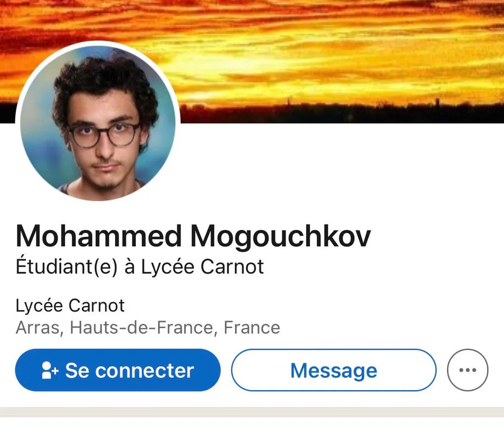504x435 pixels.
Task: Click the grey divider bar below the buttons
Action: (252, 412)
